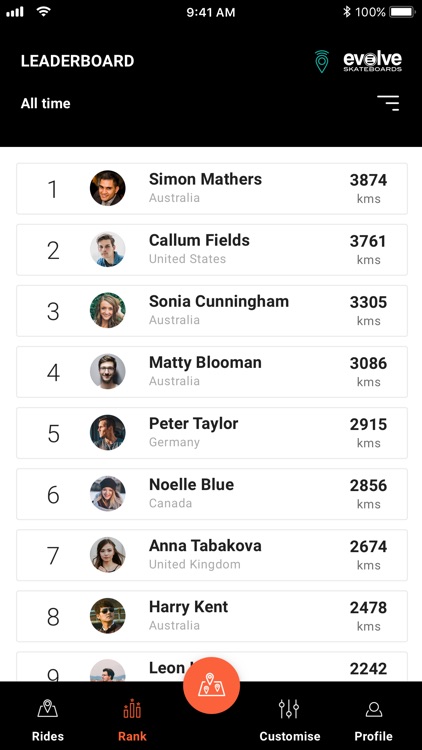This screenshot has width=422, height=750.
Task: Tap the orange map pins button
Action: (x=211, y=685)
